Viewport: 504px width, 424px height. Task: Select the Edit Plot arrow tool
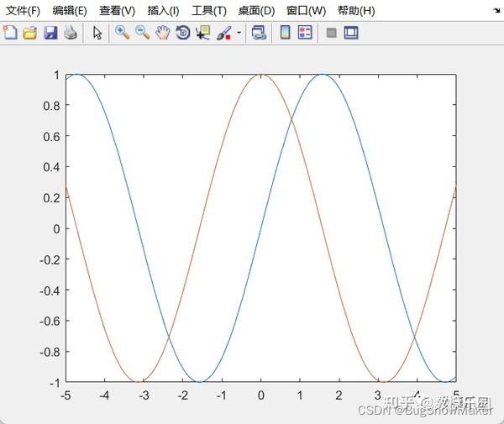(97, 33)
